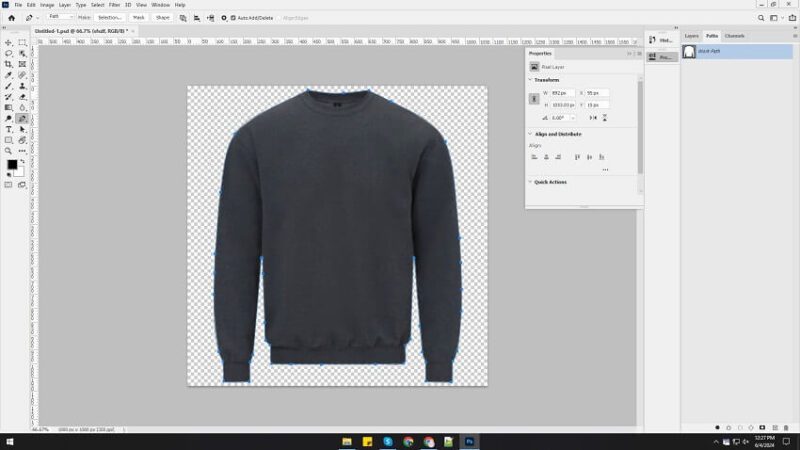
Task: Collapse the Quick Actions section
Action: pyautogui.click(x=530, y=182)
